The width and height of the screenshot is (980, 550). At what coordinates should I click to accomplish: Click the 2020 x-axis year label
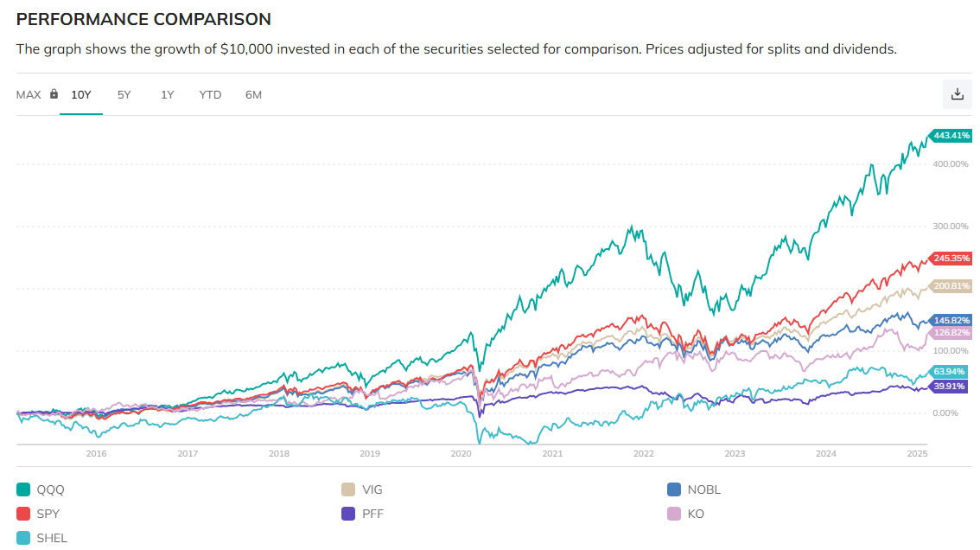tap(461, 453)
